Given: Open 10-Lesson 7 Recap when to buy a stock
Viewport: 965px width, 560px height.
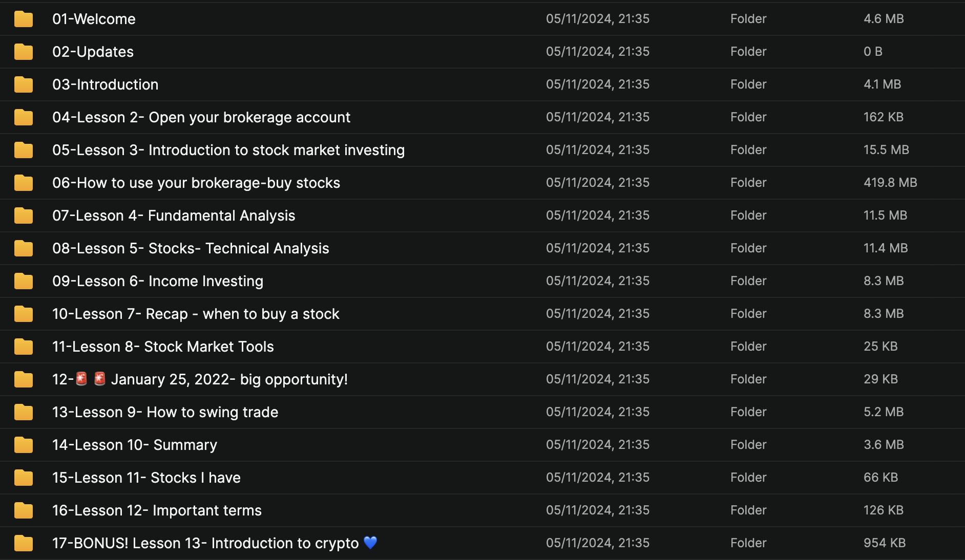Looking at the screenshot, I should (196, 314).
